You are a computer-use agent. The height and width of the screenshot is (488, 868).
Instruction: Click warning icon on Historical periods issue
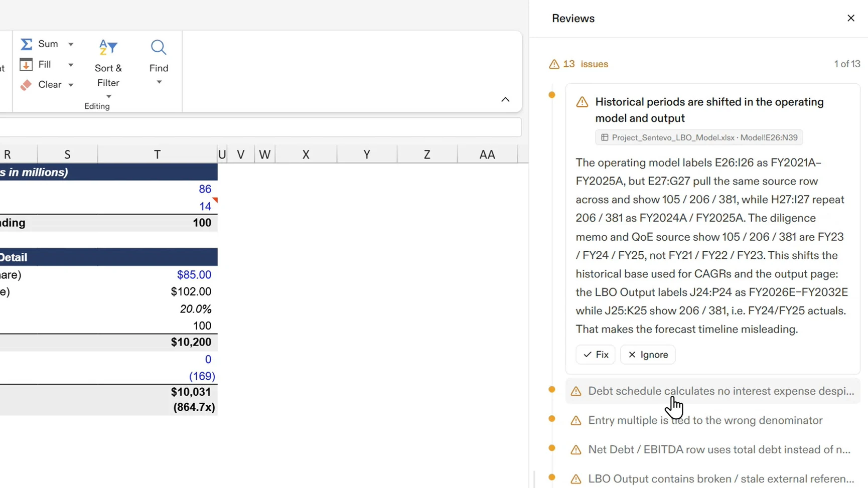click(582, 102)
